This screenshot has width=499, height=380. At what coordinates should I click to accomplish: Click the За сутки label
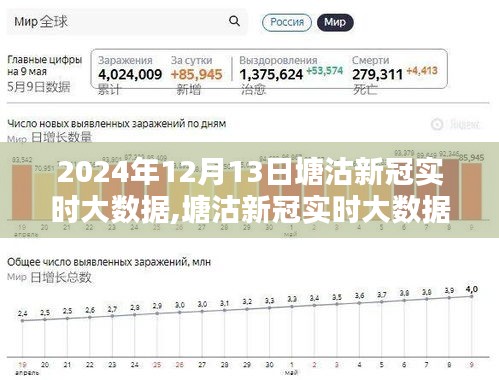191,60
